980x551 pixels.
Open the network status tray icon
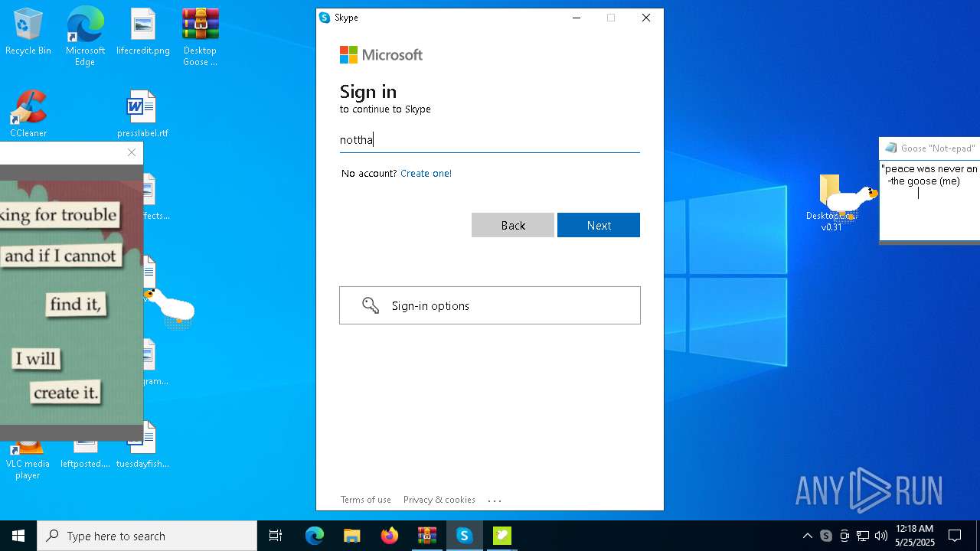point(863,536)
